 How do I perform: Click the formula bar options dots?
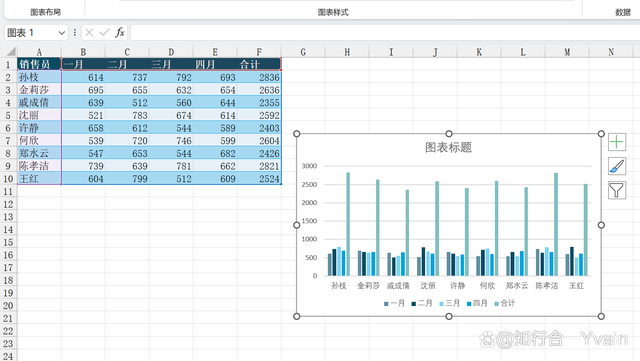coord(75,32)
